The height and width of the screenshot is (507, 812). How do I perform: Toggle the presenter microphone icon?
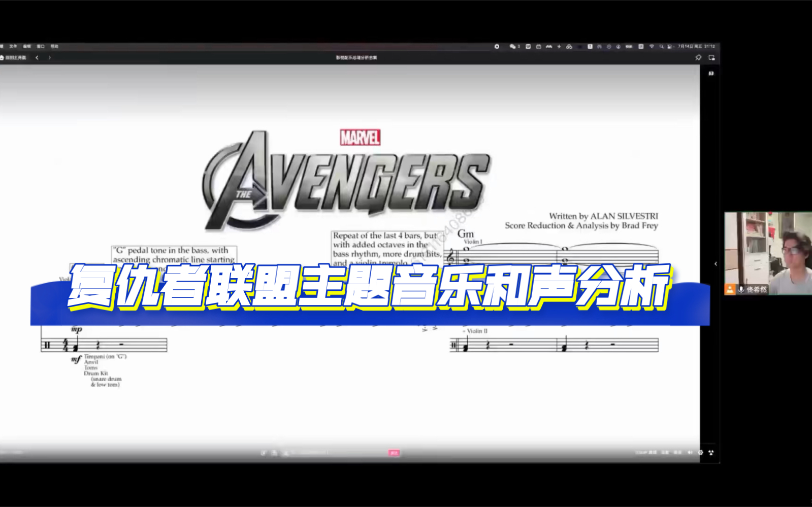point(741,289)
